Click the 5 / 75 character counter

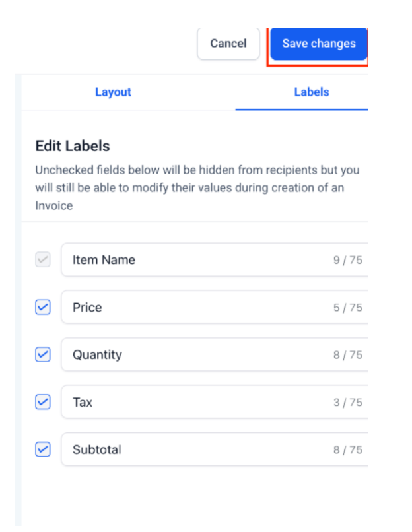pyautogui.click(x=347, y=308)
